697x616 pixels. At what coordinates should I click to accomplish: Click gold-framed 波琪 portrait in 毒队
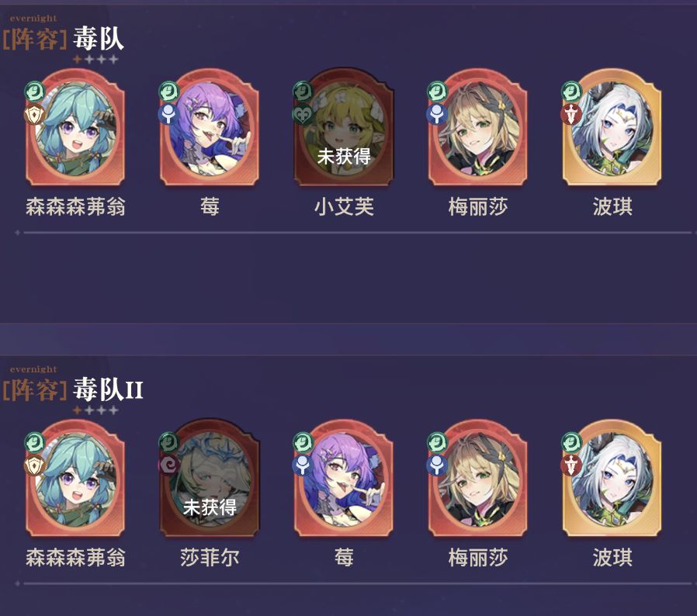(x=612, y=127)
